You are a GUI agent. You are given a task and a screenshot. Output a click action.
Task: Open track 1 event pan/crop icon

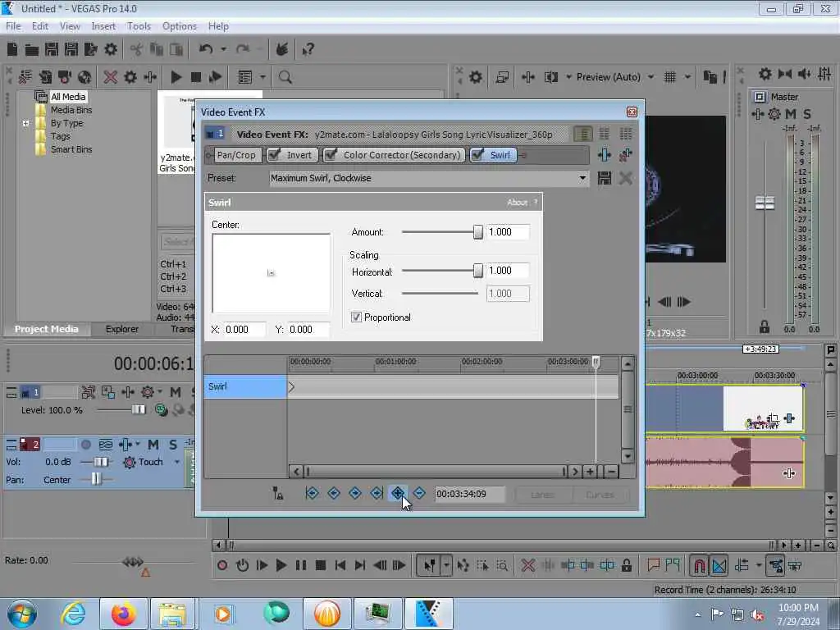pos(773,418)
